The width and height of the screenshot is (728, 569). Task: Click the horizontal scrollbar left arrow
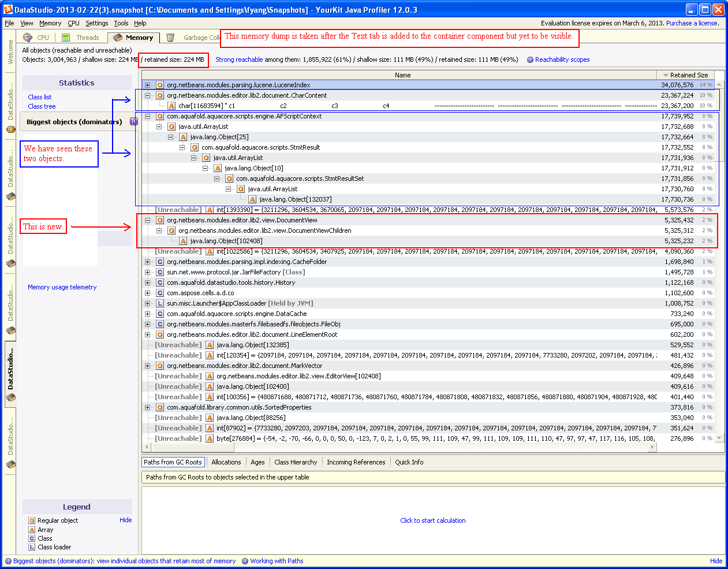[146, 447]
